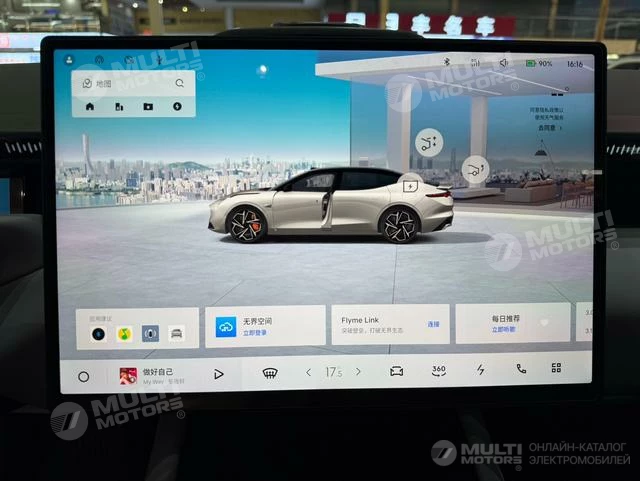640x481 pixels.
Task: Open the vehicle settings car icon
Action: 397,371
